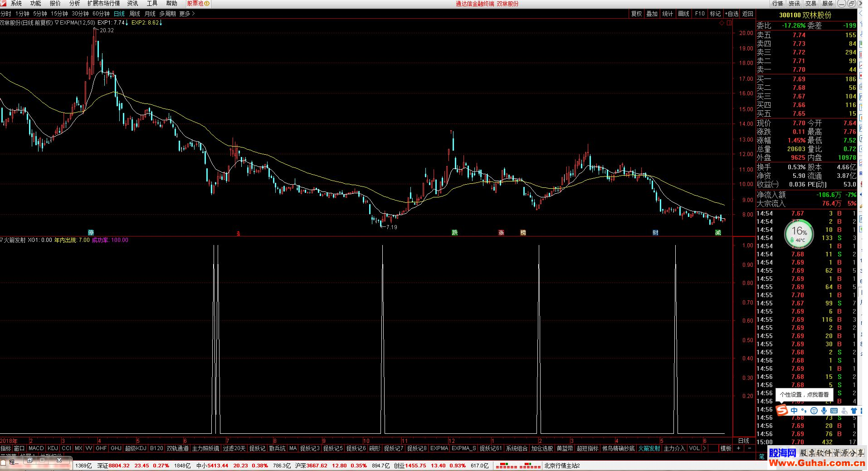The height and width of the screenshot is (471, 868).
Task: Open the 系统 menu
Action: [16, 4]
